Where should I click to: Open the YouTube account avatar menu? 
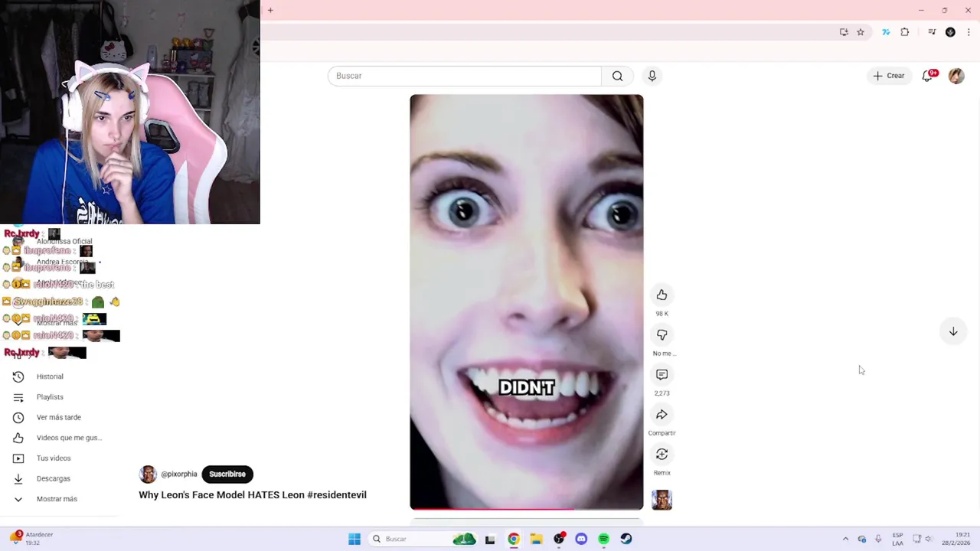(956, 76)
